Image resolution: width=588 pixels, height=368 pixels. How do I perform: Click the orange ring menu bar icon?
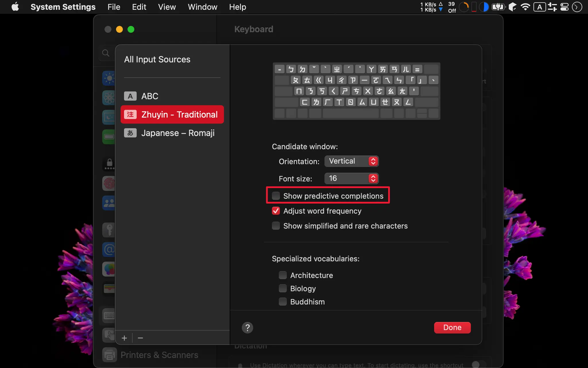point(464,7)
